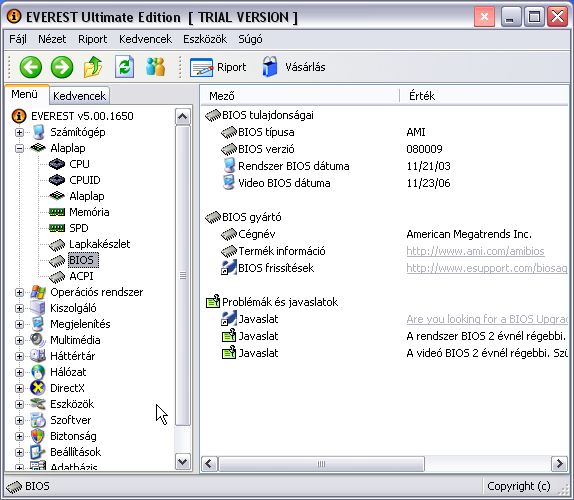This screenshot has height=500, width=574.
Task: Click the Szoftver software disc icon
Action: click(x=38, y=420)
